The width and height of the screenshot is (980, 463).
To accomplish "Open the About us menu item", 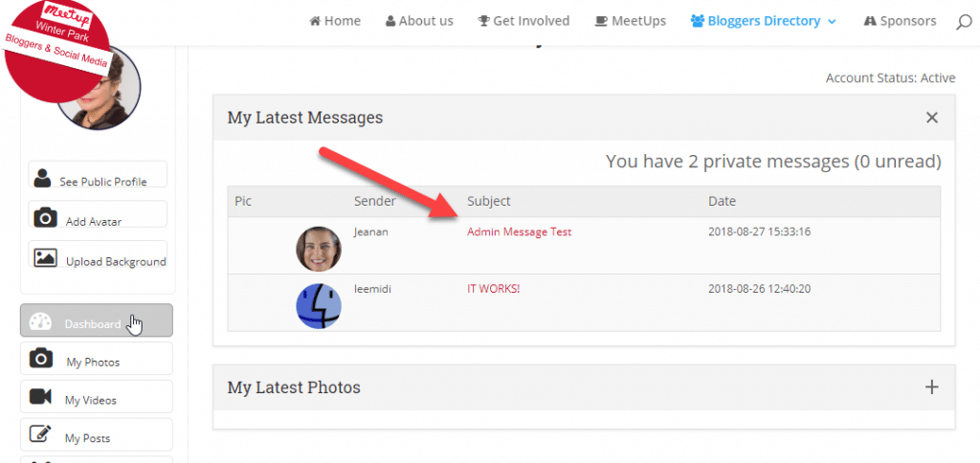I will click(x=426, y=21).
